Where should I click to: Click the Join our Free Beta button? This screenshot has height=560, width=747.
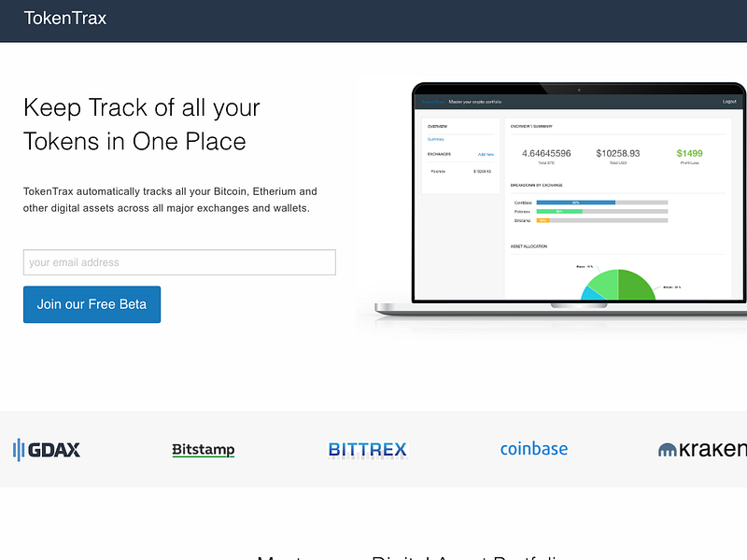92,304
